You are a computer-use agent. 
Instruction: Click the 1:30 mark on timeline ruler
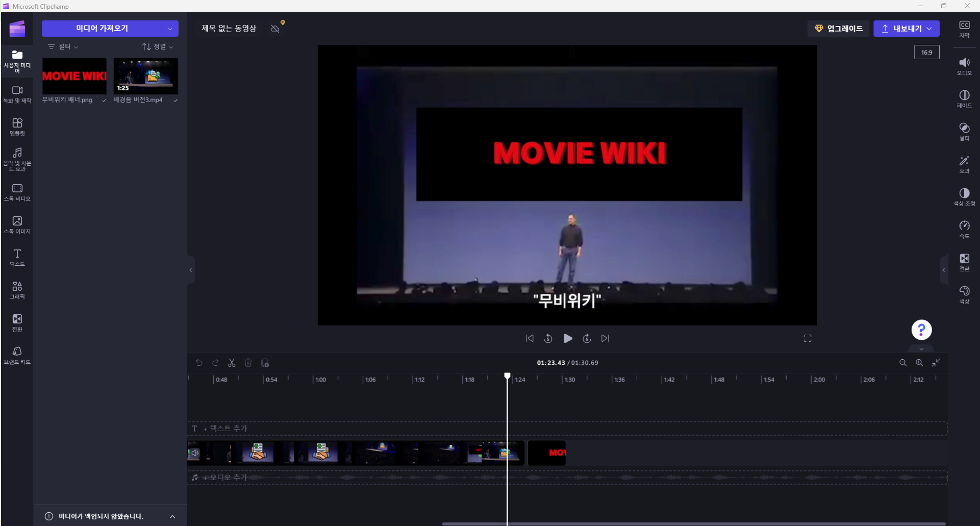(569, 380)
